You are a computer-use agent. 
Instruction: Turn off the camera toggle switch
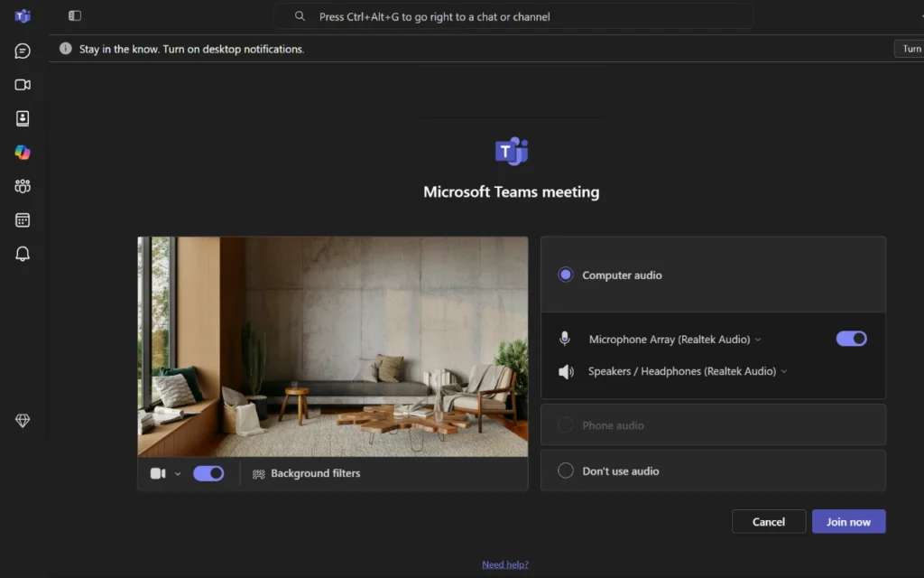[x=208, y=473]
